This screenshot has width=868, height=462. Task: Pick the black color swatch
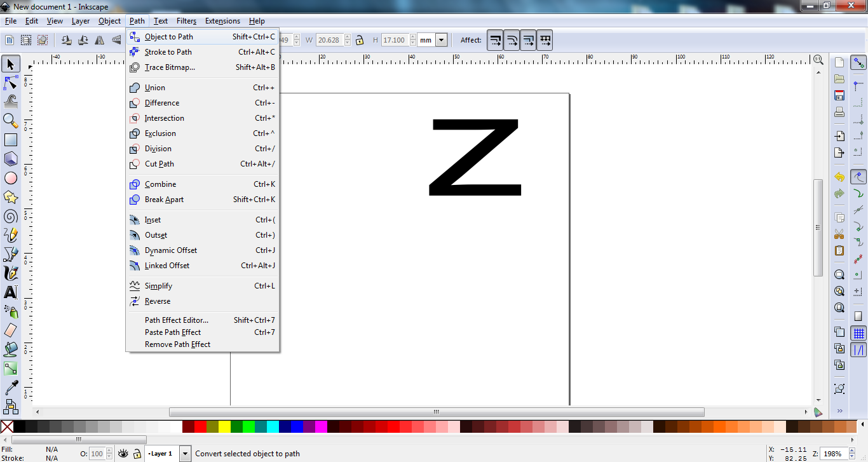[x=19, y=426]
